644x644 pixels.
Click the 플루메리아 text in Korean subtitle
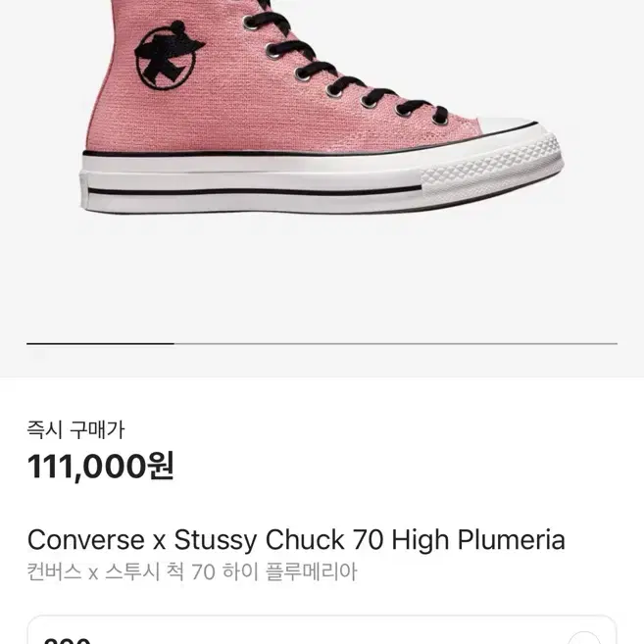[312, 571]
